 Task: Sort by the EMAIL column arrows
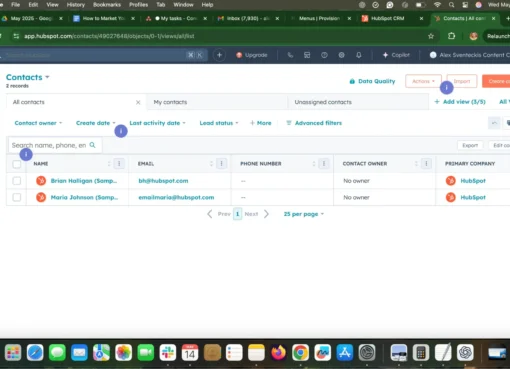(x=211, y=164)
